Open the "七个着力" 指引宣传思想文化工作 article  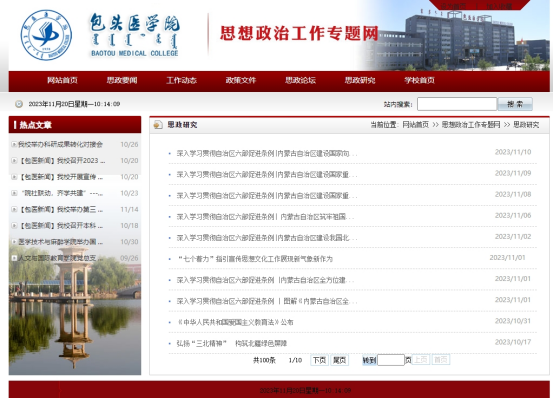[x=255, y=259]
